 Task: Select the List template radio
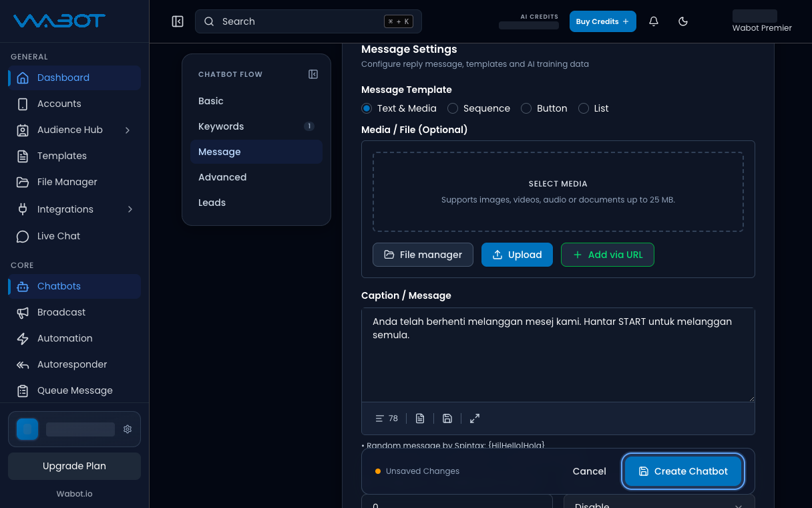tap(584, 108)
